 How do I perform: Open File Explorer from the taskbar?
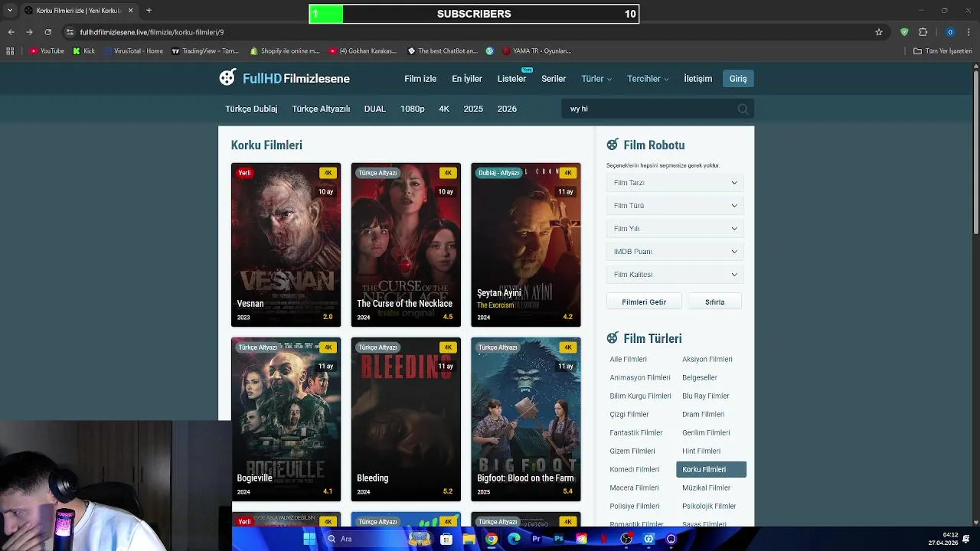(x=469, y=539)
